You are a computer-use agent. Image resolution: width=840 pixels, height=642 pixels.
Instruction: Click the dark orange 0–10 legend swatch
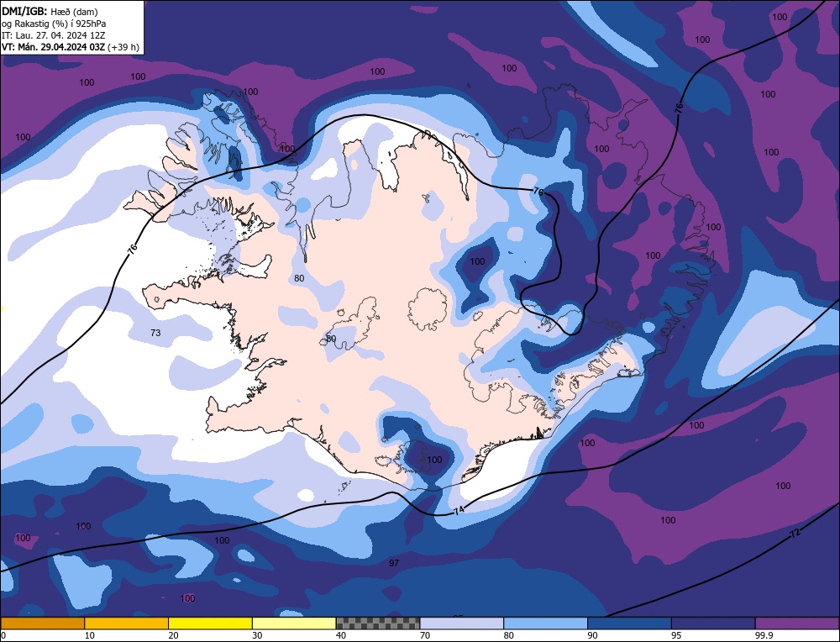pos(42,623)
